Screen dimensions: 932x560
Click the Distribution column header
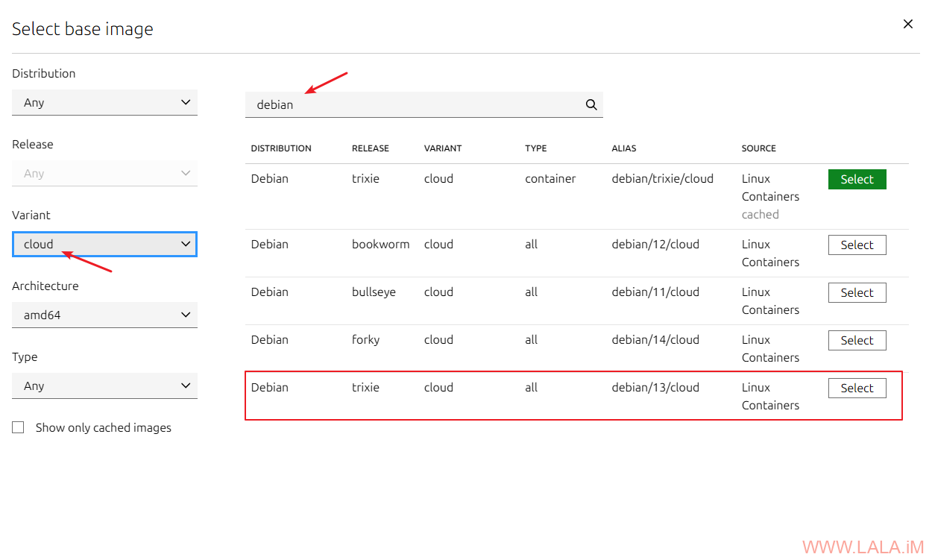tap(281, 148)
